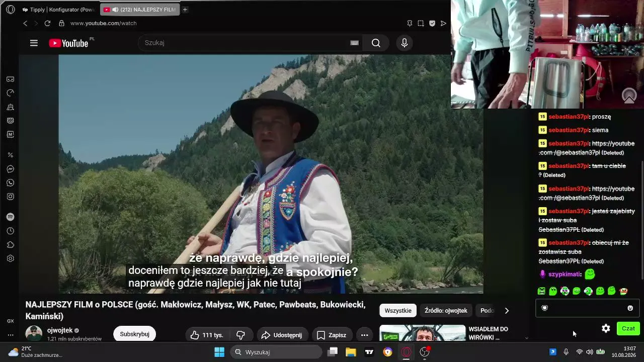Open Task View on the taskbar

coord(333,352)
